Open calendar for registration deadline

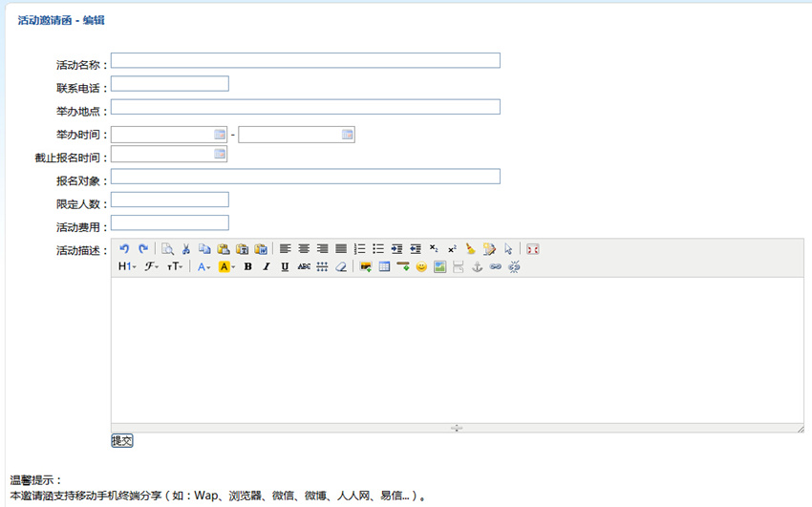pyautogui.click(x=220, y=154)
